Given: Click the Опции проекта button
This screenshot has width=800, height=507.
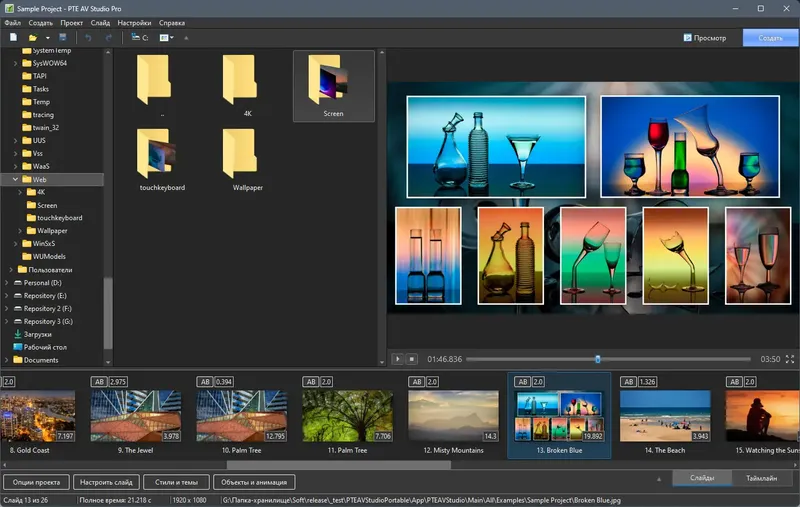Looking at the screenshot, I should coord(36,482).
